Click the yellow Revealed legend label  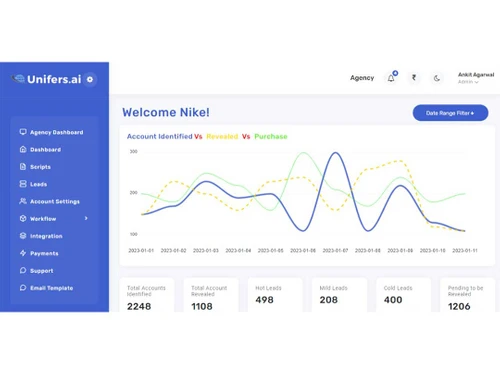click(x=222, y=137)
